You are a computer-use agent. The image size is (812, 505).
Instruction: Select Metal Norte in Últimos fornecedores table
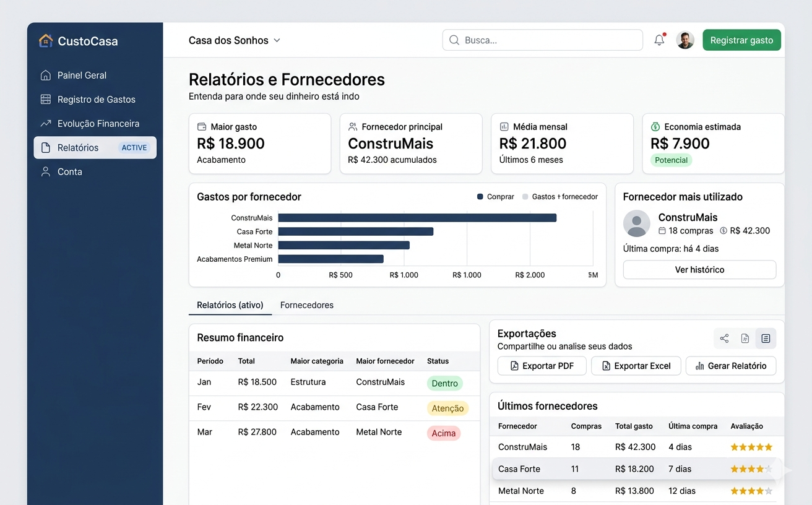(x=637, y=491)
